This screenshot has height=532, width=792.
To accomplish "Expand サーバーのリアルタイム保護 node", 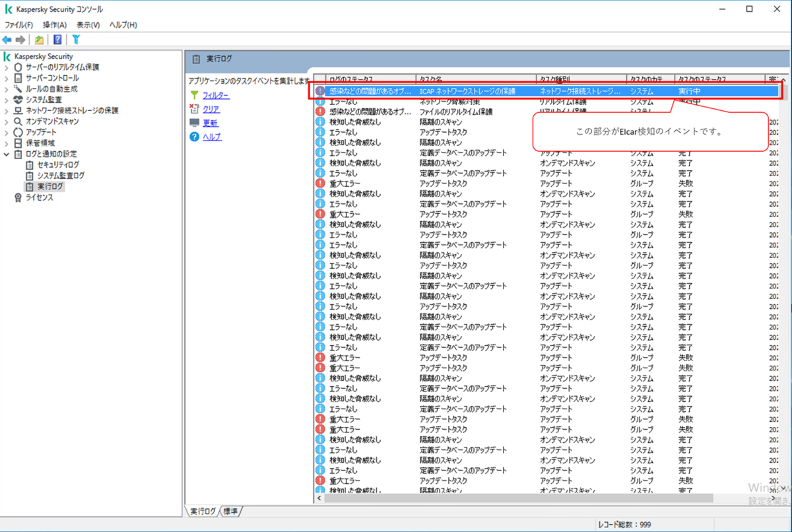I will click(7, 67).
